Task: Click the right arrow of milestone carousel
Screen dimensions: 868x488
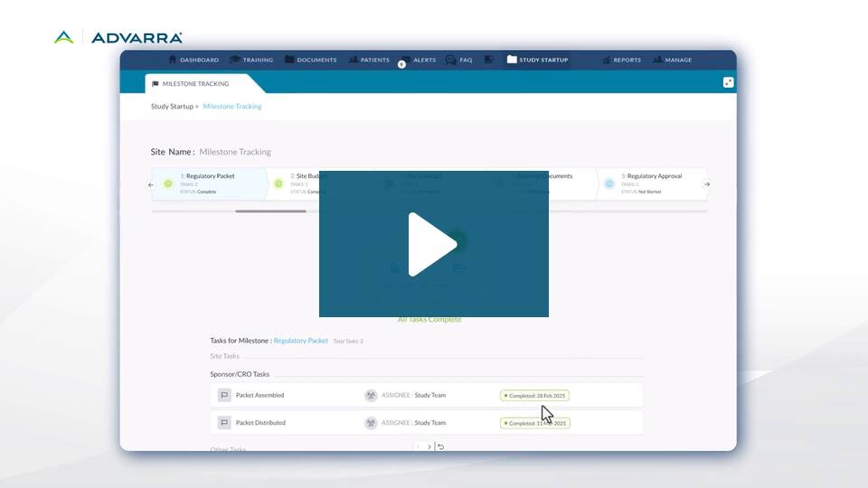Action: [x=707, y=184]
